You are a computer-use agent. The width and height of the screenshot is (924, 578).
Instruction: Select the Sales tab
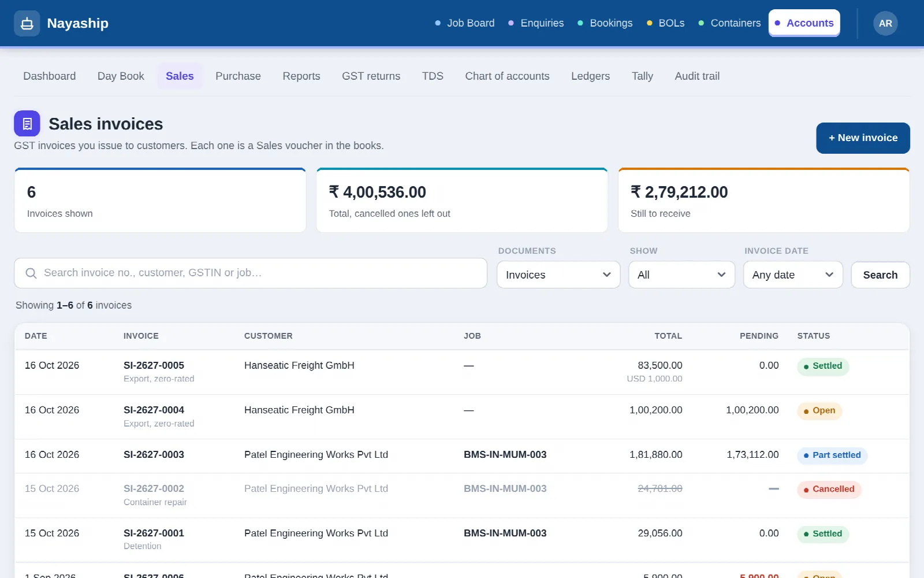[180, 76]
